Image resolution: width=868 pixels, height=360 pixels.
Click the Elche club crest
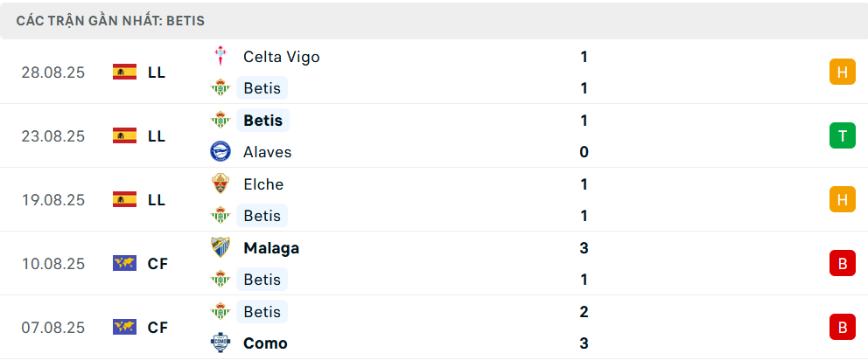click(x=220, y=184)
